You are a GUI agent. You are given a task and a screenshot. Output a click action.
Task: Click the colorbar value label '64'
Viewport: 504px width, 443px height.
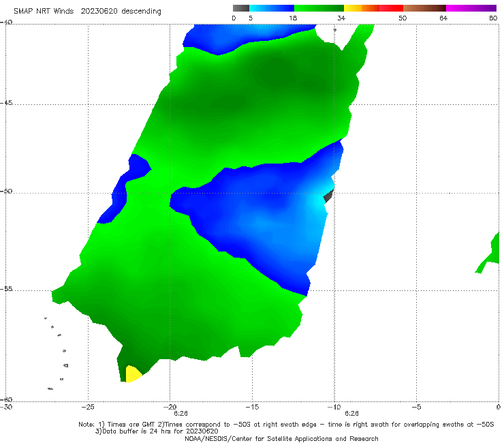coord(443,18)
